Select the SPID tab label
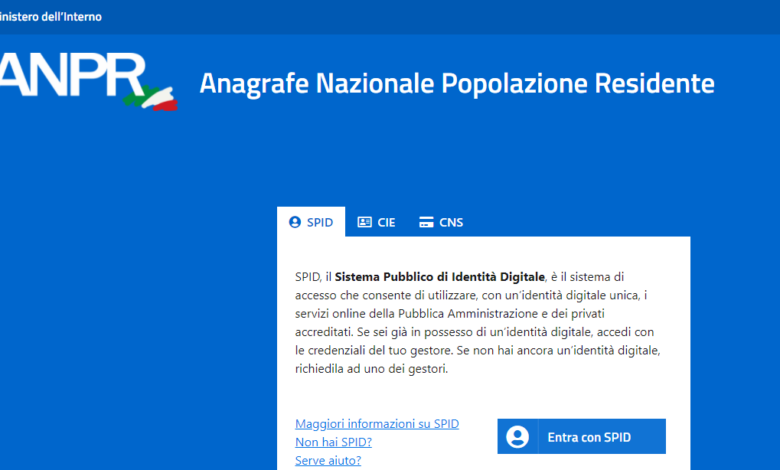 (319, 222)
